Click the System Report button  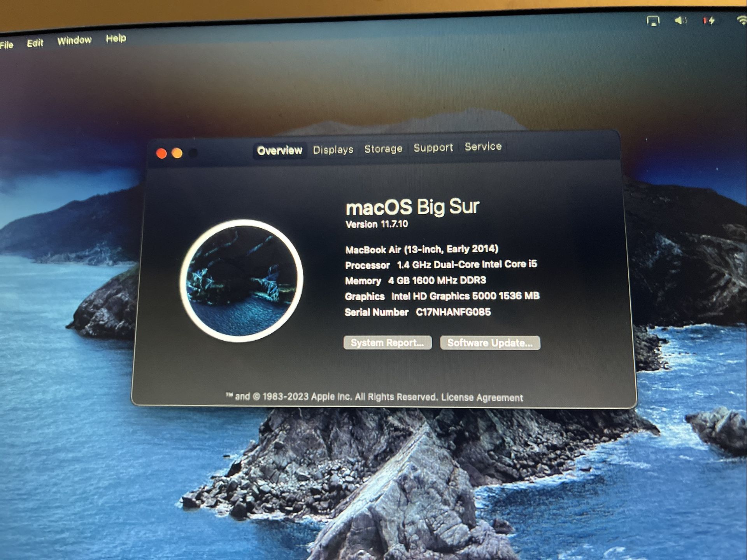tap(388, 343)
